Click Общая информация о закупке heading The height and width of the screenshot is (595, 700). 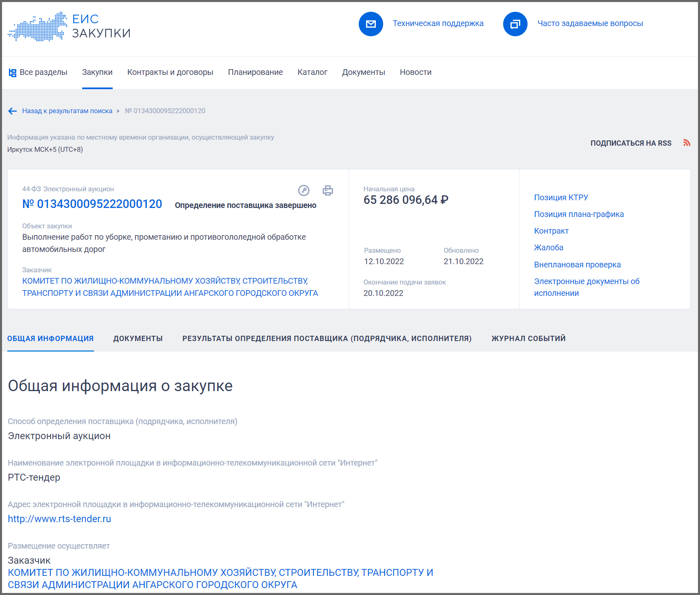[x=120, y=386]
